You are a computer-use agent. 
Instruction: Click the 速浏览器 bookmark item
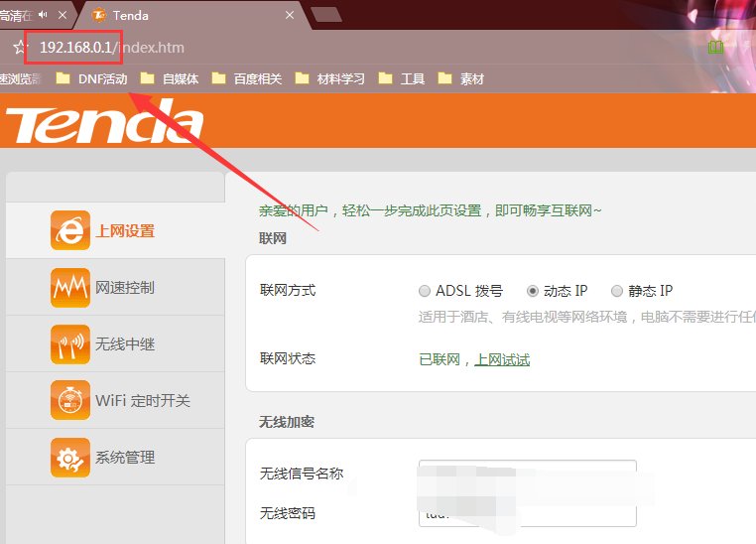(20, 78)
